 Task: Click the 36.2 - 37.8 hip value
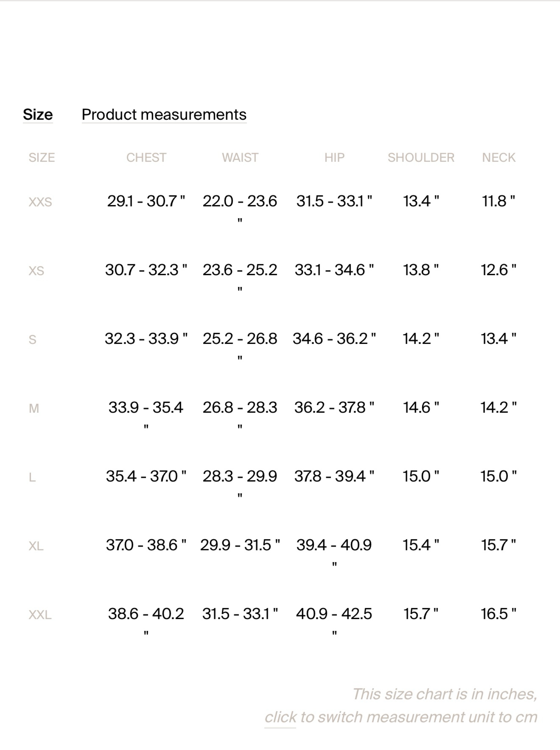(x=334, y=407)
